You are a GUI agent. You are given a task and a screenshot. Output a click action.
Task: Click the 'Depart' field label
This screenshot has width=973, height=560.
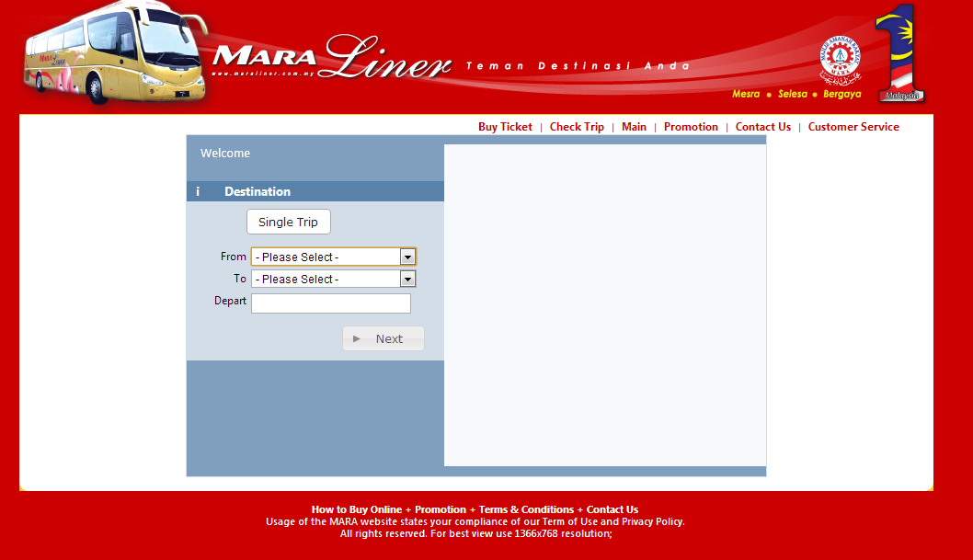click(230, 301)
